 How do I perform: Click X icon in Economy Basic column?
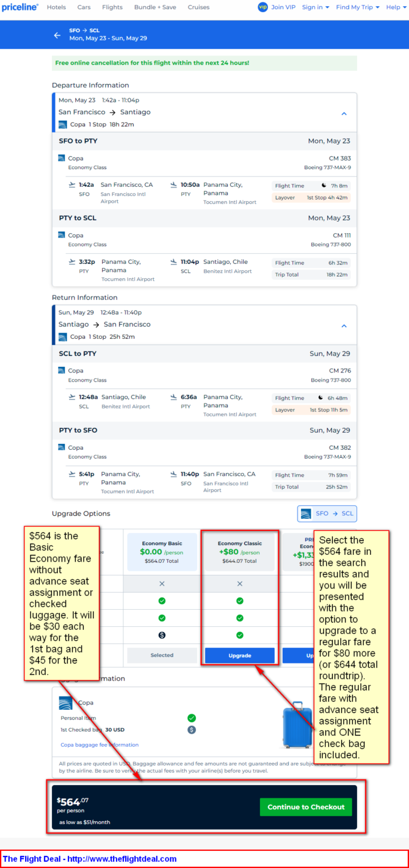tap(162, 584)
